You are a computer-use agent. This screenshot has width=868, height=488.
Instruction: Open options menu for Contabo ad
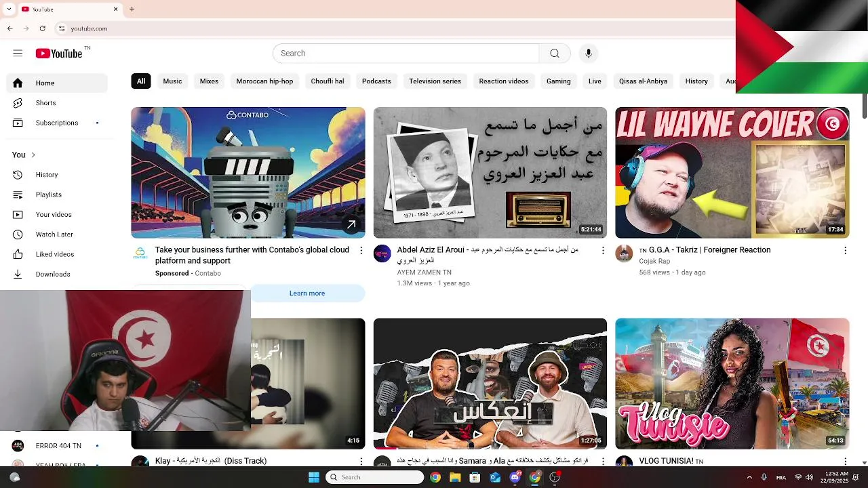[361, 251]
